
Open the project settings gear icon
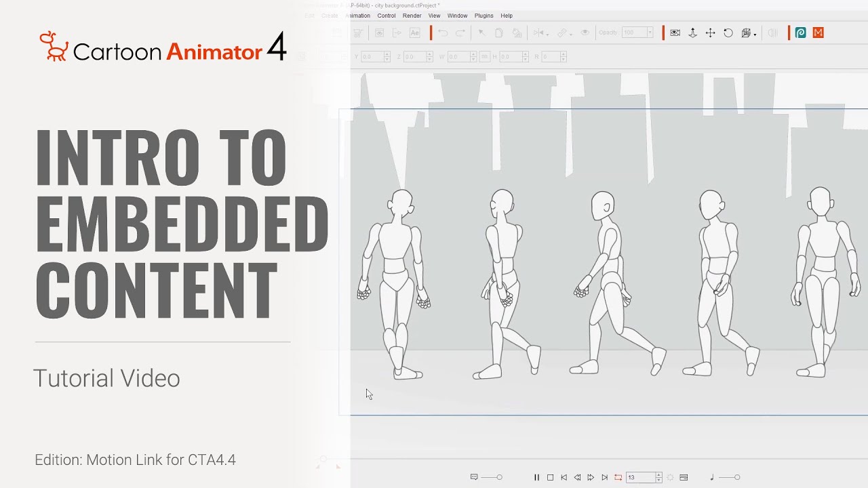670,477
